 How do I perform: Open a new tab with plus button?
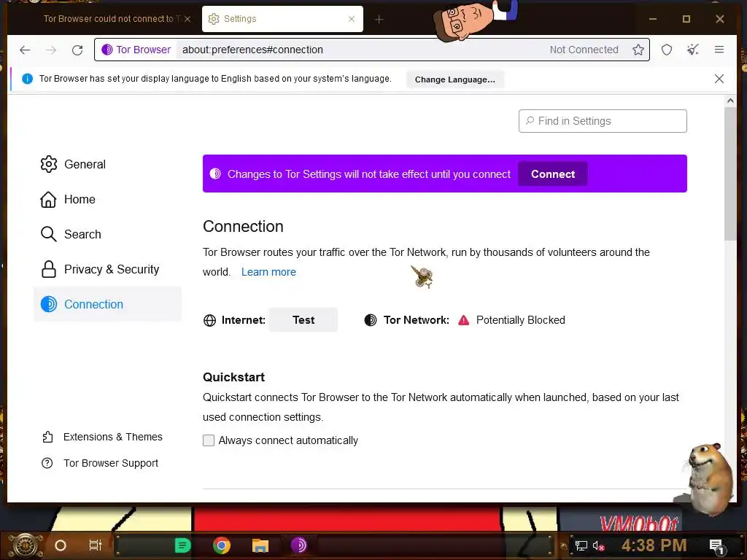[x=379, y=19]
